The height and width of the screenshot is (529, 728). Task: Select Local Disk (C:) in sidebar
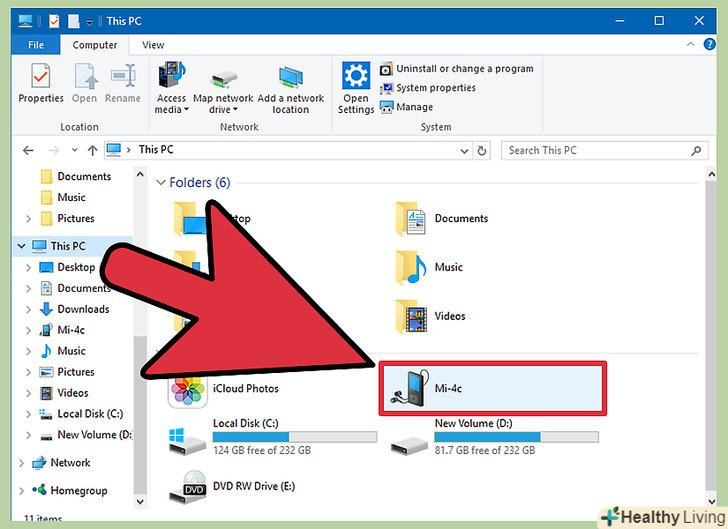[81, 414]
